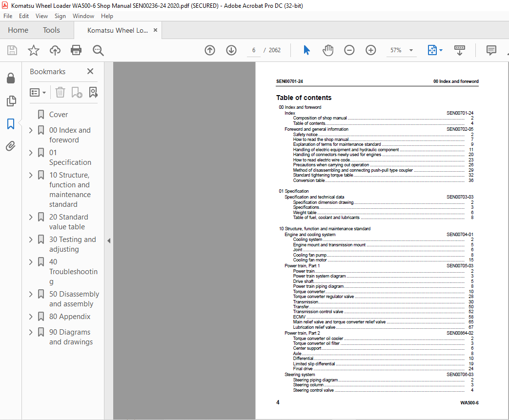509x420 pixels.
Task: Jump to 00 Index and foreword bookmark
Action: (x=70, y=135)
